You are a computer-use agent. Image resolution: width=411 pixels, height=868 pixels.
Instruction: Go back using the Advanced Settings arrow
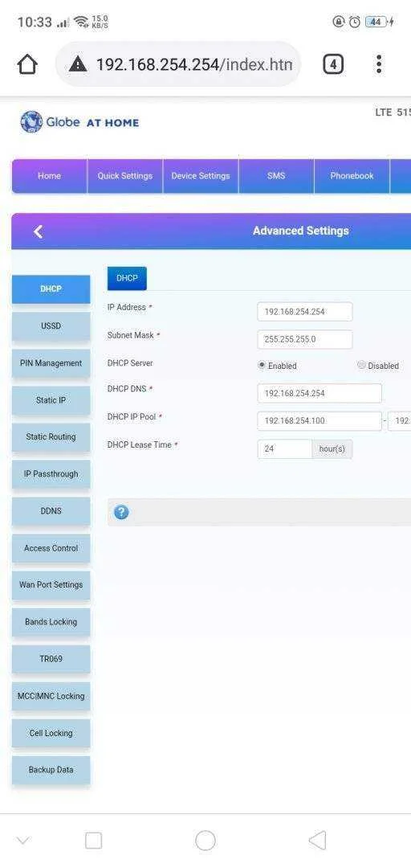coord(38,231)
